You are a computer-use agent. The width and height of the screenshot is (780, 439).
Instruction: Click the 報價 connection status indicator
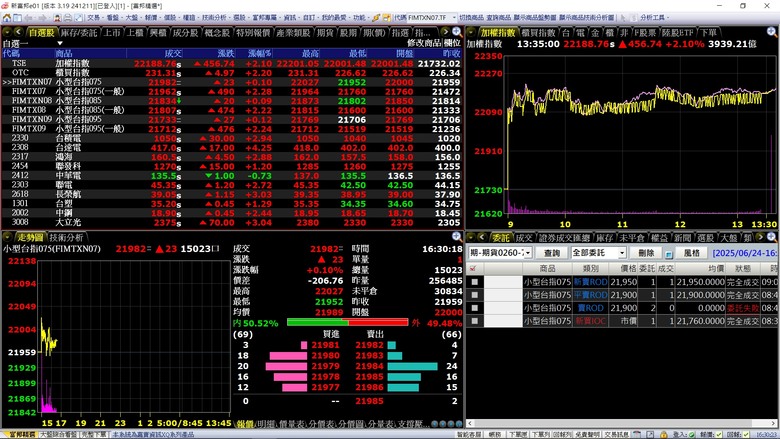pyautogui.click(x=718, y=435)
